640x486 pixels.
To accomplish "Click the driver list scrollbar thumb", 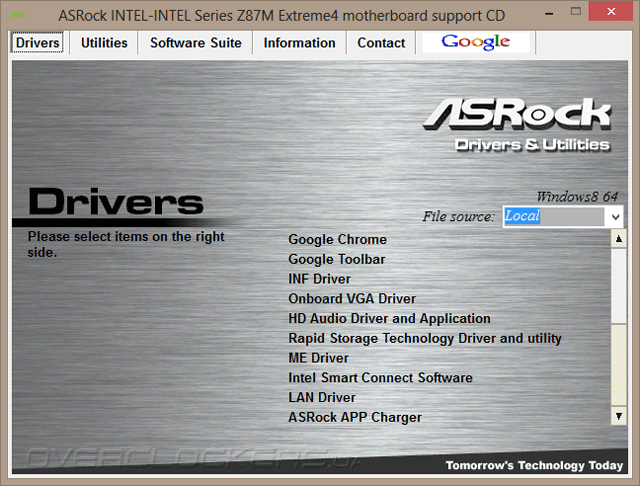I will point(619,286).
